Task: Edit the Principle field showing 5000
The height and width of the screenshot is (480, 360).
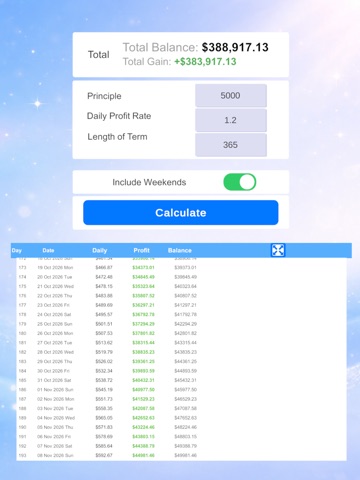Action: point(231,96)
